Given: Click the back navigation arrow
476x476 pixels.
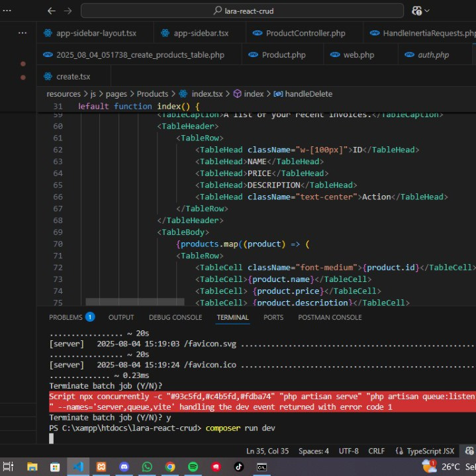Looking at the screenshot, I should [x=52, y=11].
